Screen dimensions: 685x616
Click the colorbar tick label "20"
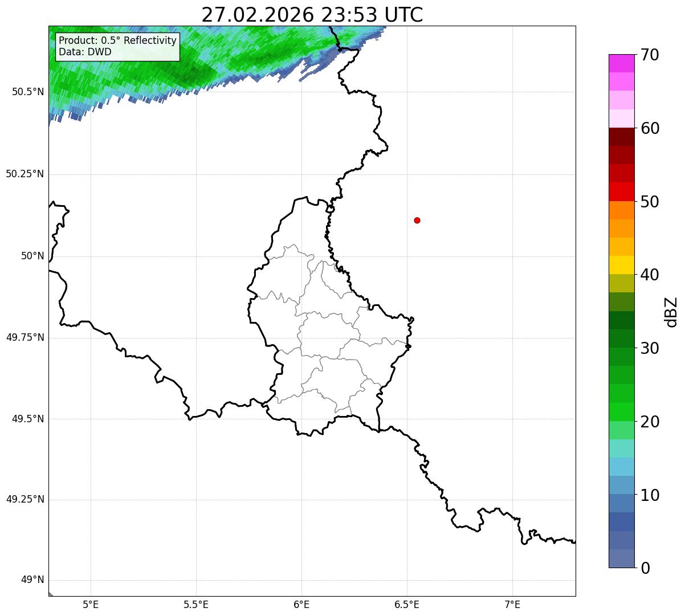coord(650,422)
